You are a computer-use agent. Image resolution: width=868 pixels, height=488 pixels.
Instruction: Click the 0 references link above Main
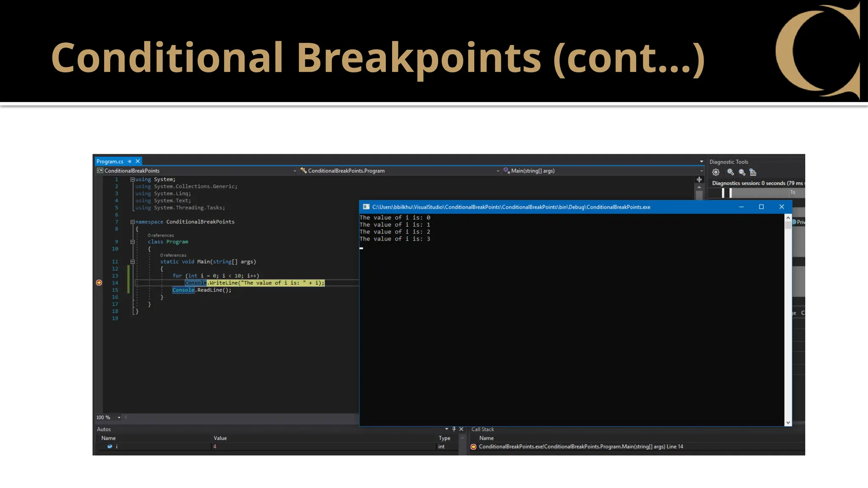[173, 255]
